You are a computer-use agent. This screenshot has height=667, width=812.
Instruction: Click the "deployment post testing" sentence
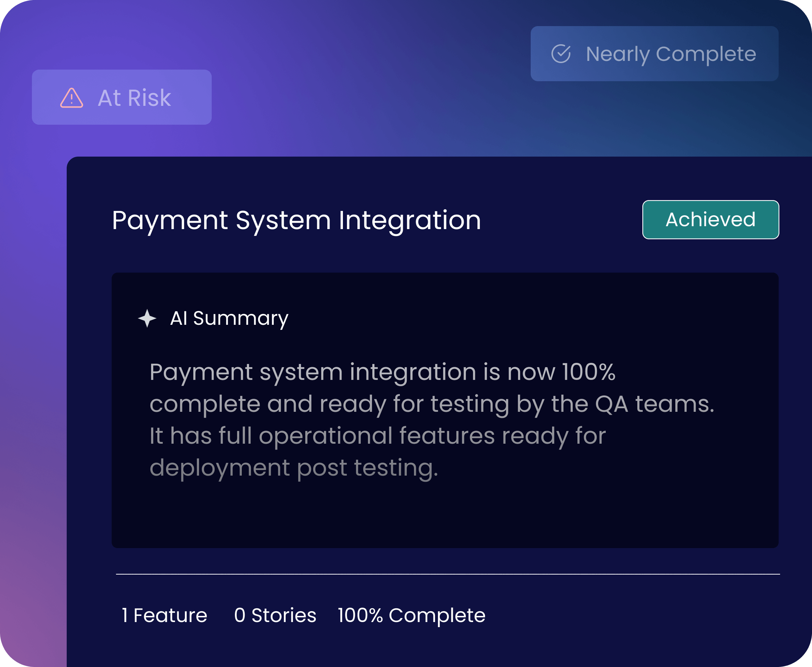point(294,468)
